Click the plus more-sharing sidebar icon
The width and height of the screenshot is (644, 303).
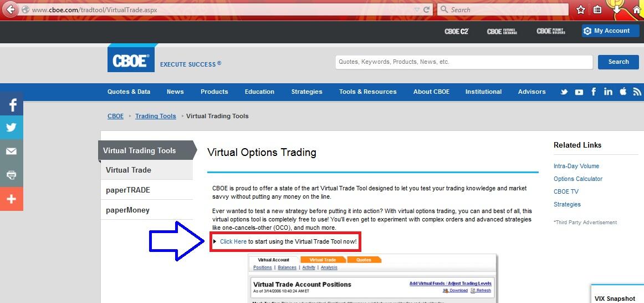tap(12, 199)
